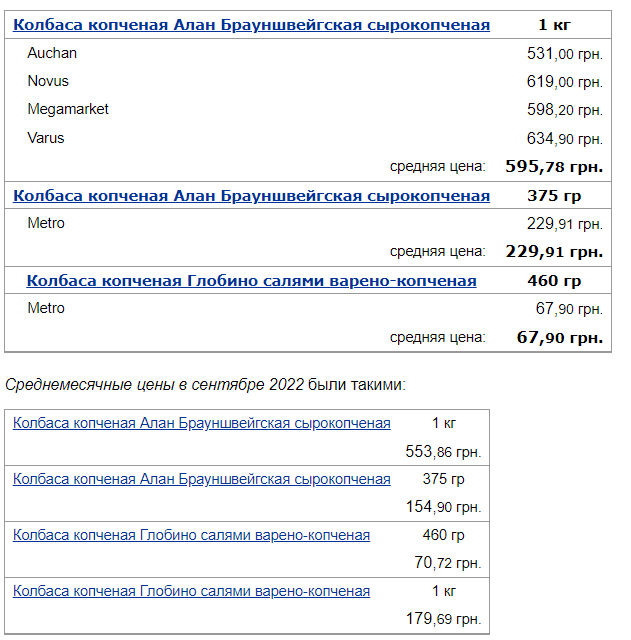The height and width of the screenshot is (640, 631).
Task: Click the 595,78 грн. average price
Action: click(554, 167)
